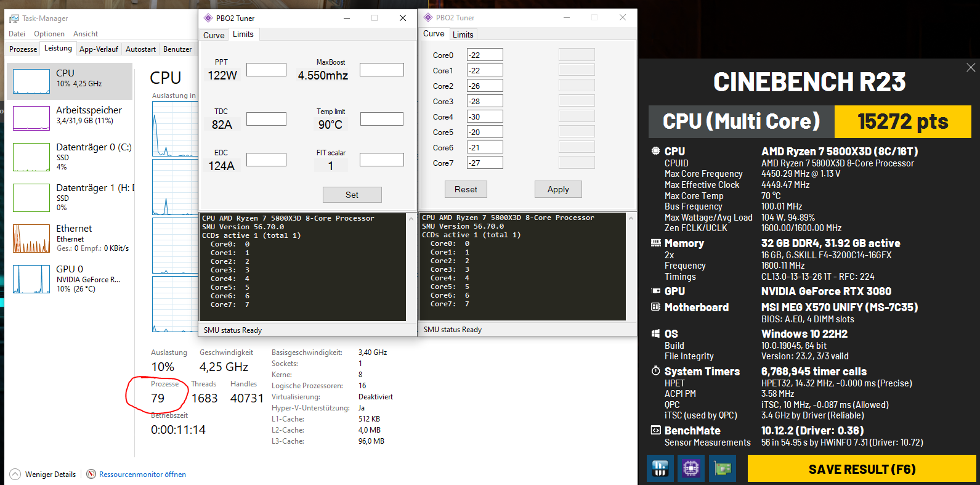Click the GPU section icon in BenchMate
This screenshot has width=980, height=485.
pos(655,291)
